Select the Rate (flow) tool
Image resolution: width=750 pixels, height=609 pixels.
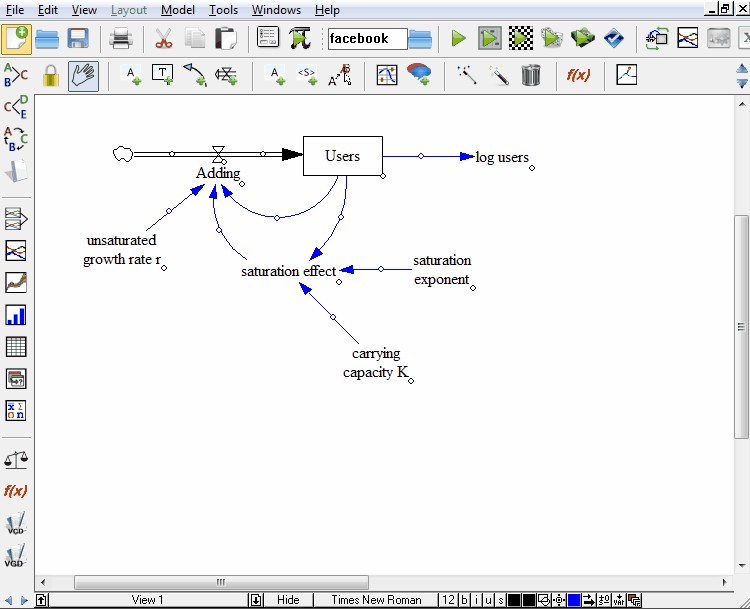click(226, 76)
